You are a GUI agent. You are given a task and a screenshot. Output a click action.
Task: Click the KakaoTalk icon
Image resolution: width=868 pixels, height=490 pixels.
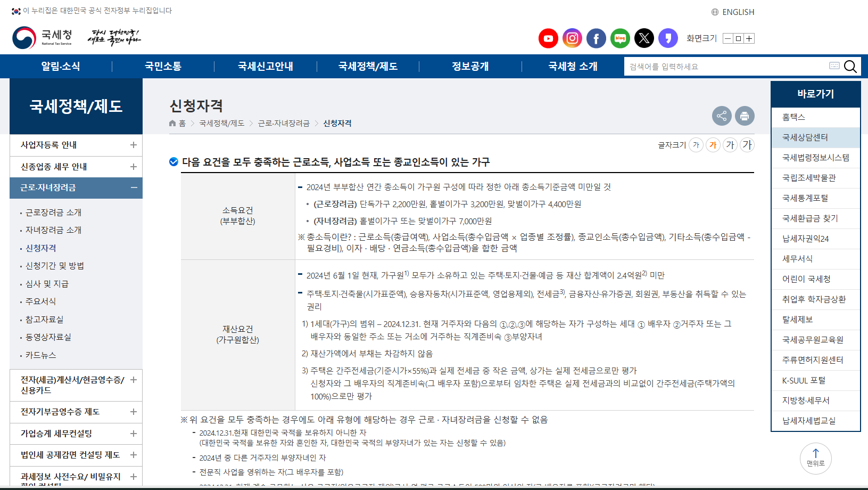point(668,38)
